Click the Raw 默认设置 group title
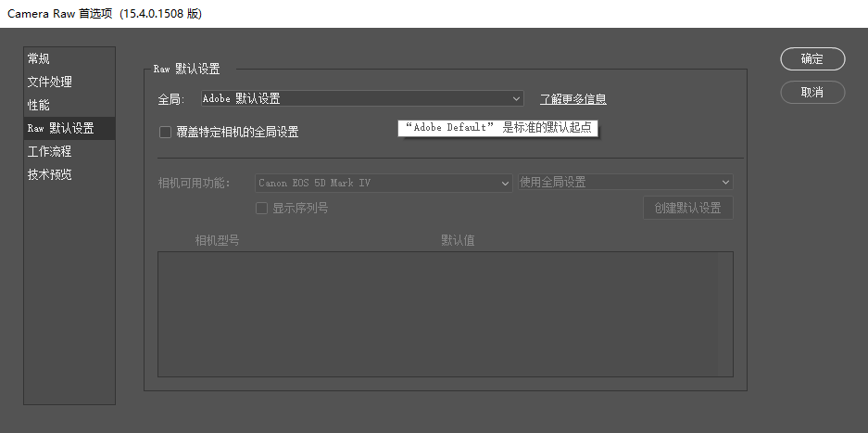 coord(186,70)
